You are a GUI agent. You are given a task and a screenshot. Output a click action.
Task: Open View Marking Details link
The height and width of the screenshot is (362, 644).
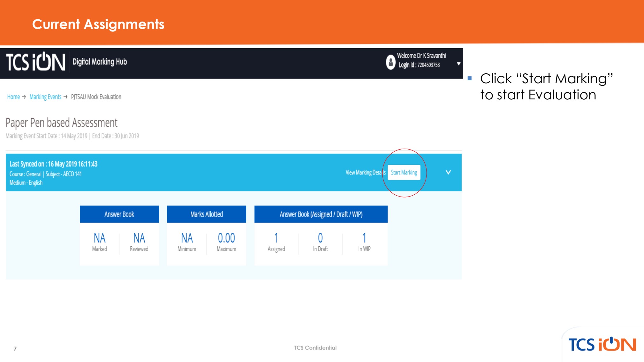(x=365, y=172)
